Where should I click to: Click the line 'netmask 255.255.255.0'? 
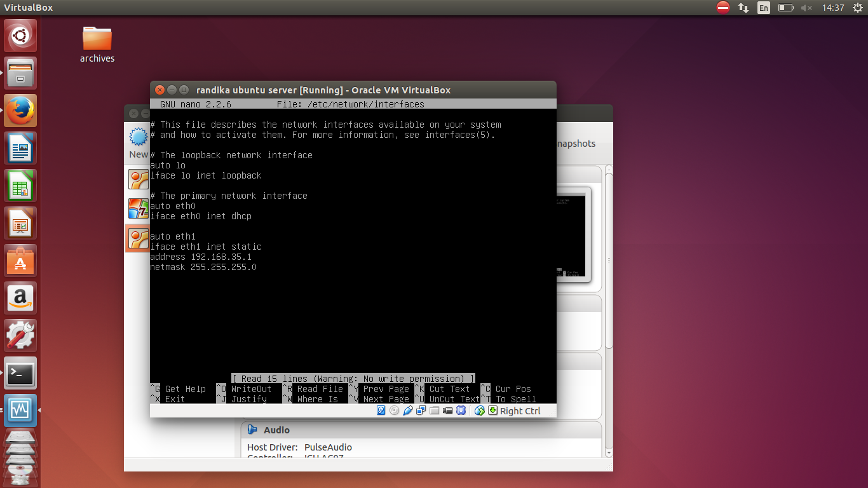pos(203,267)
